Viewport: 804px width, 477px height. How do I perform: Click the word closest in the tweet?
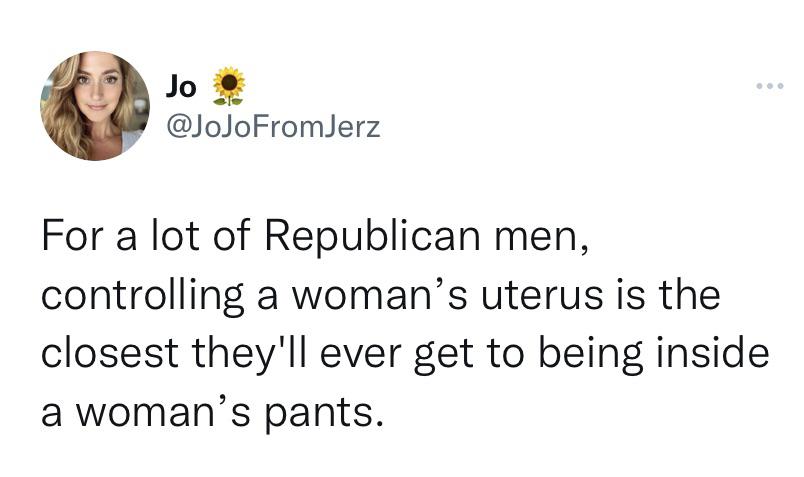coord(110,354)
